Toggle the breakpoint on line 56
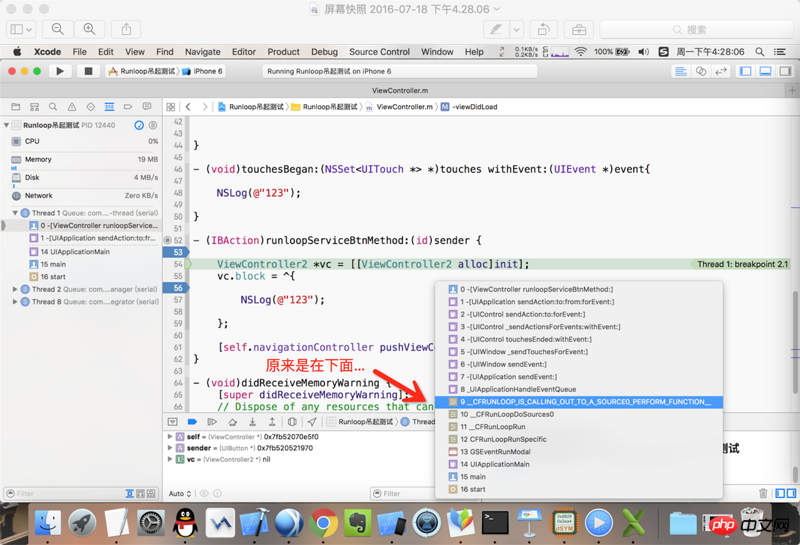 point(177,288)
